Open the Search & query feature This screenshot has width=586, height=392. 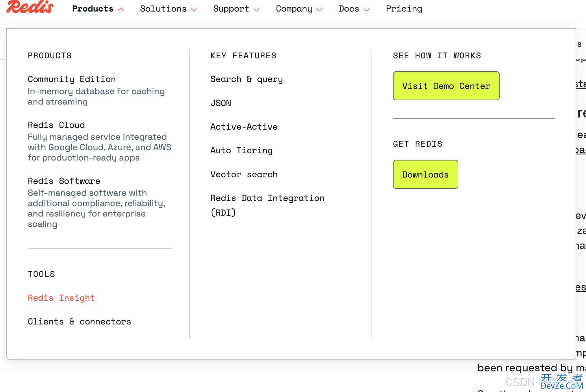(x=247, y=79)
